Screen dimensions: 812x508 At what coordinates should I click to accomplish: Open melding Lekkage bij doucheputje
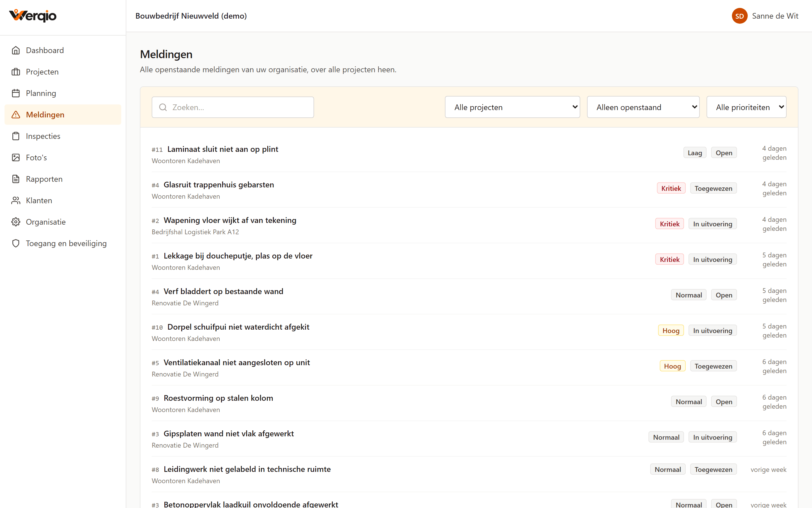tap(238, 256)
